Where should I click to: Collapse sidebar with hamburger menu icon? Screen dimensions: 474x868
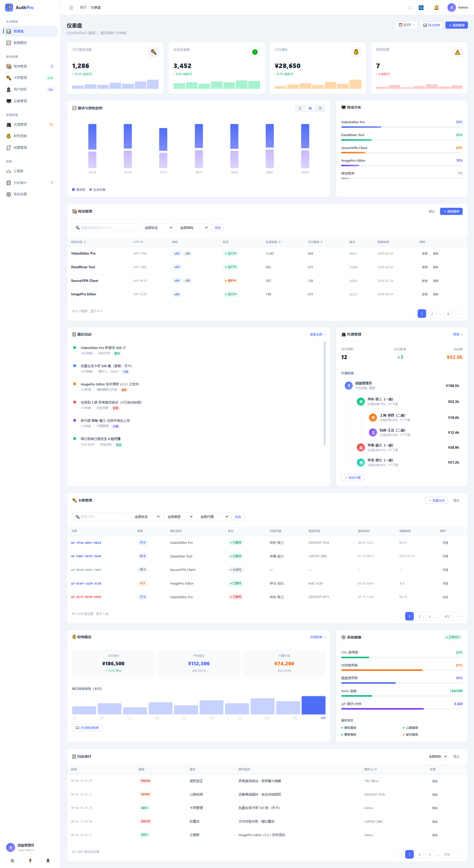[x=71, y=7]
